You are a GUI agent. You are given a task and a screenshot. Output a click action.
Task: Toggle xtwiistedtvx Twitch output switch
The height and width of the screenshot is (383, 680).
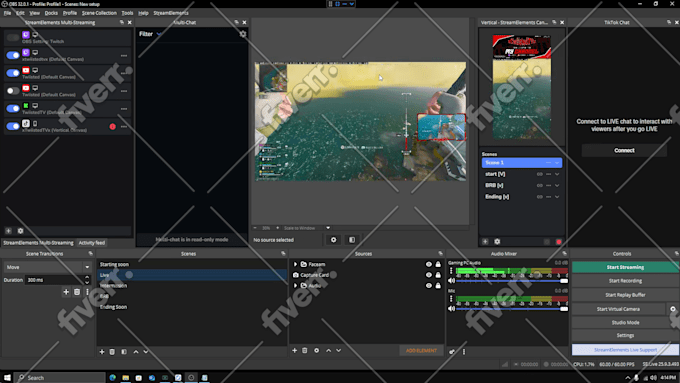[x=13, y=55]
